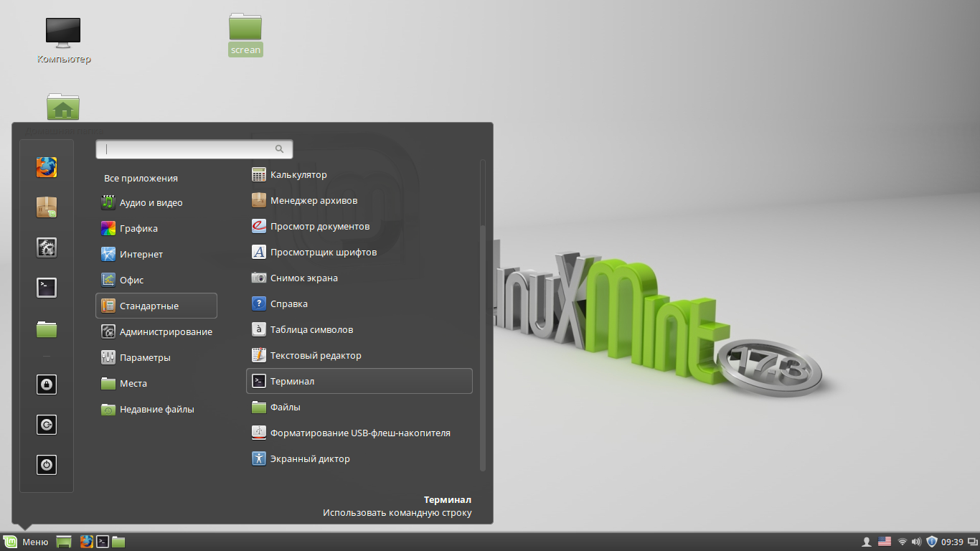Open the volume applet in the system tray
Screen dimensions: 980x551
[x=916, y=542]
